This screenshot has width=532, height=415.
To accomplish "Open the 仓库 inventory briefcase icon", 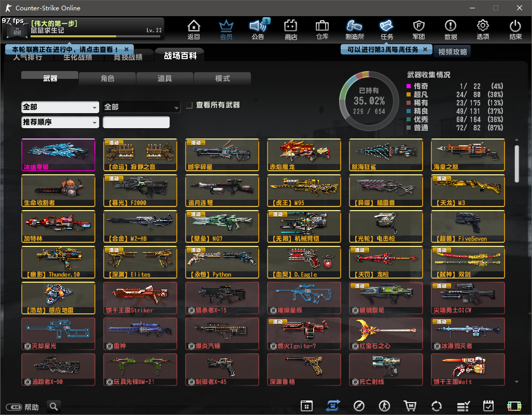I will pyautogui.click(x=322, y=30).
